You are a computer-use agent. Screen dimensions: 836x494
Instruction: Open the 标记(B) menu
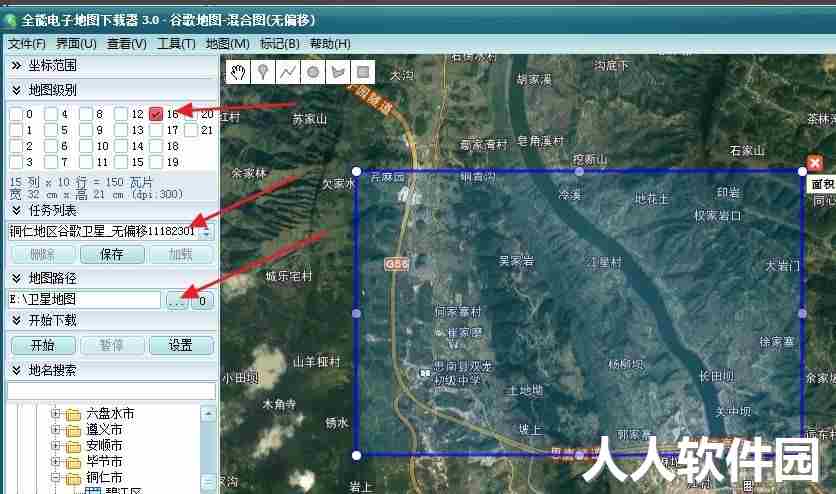coord(279,44)
